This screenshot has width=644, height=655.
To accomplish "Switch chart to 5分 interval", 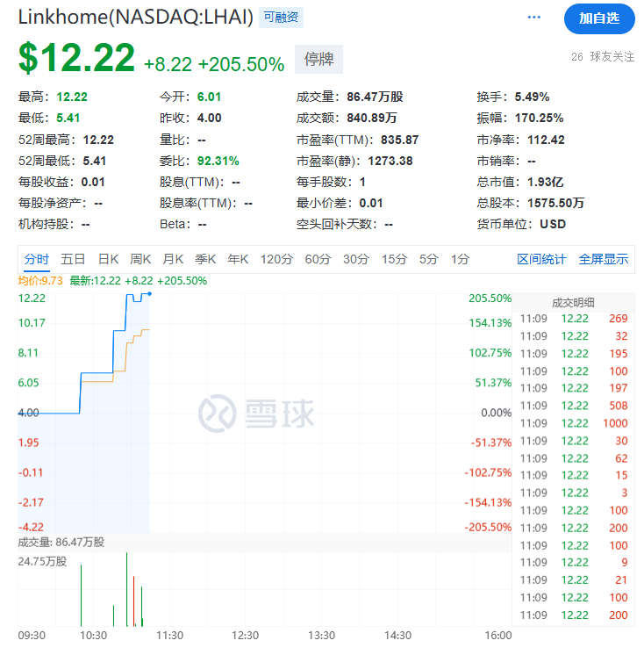I will [x=429, y=259].
